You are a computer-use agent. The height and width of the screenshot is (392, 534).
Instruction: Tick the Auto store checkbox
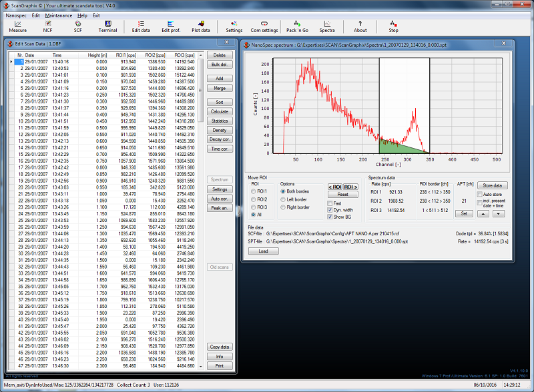coord(479,195)
